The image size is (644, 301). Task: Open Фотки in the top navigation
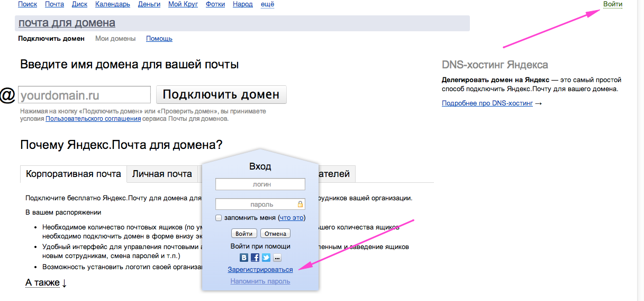pyautogui.click(x=215, y=4)
